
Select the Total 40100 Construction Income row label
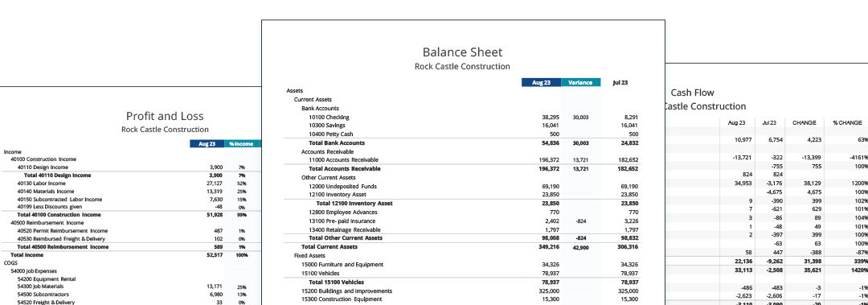[x=59, y=215]
